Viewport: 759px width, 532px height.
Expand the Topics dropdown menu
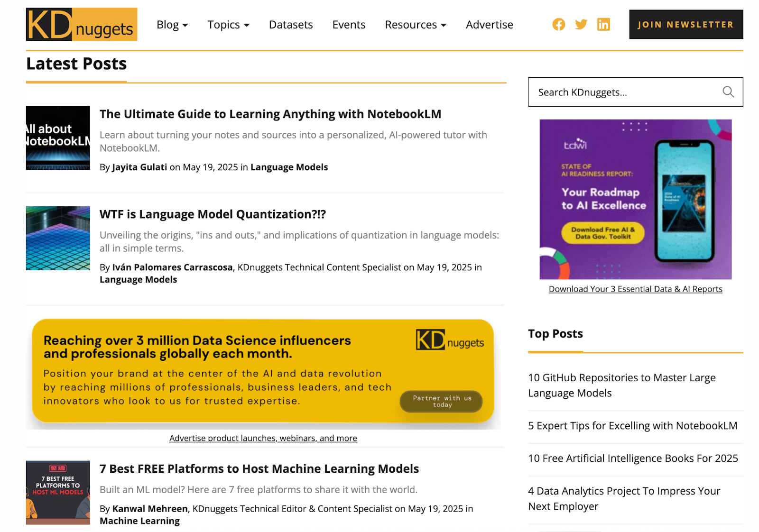[228, 25]
